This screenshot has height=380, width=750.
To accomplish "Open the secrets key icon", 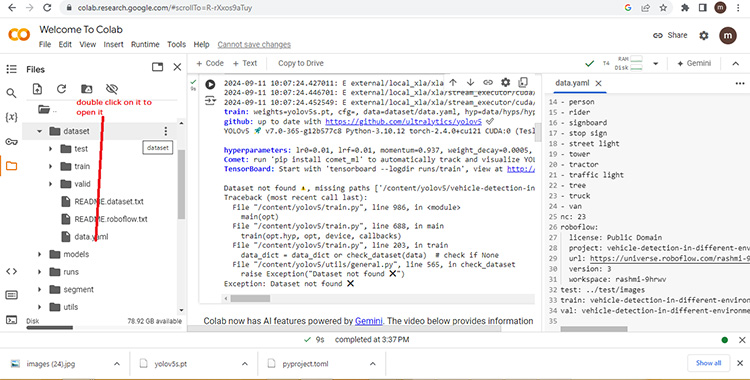I will point(11,142).
